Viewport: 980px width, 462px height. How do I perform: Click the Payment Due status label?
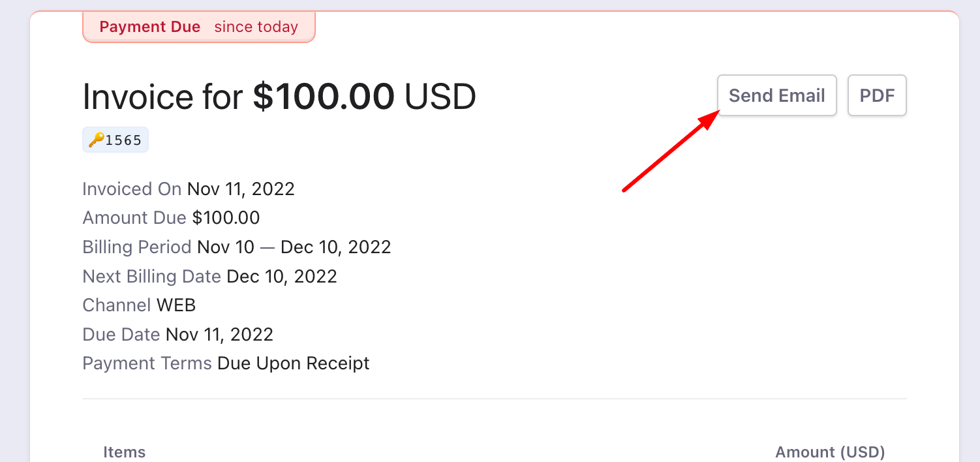point(149,27)
